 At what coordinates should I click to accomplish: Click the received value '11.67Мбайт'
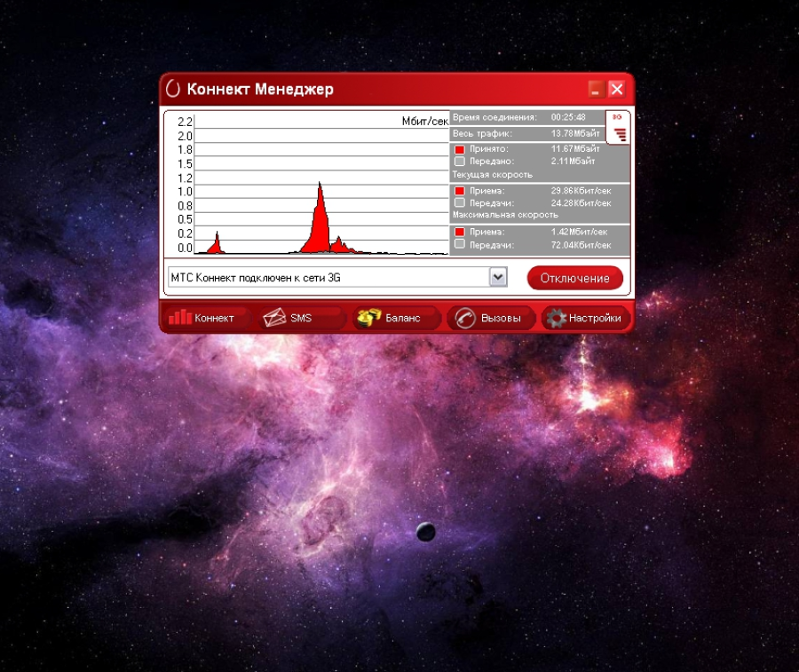(x=575, y=149)
